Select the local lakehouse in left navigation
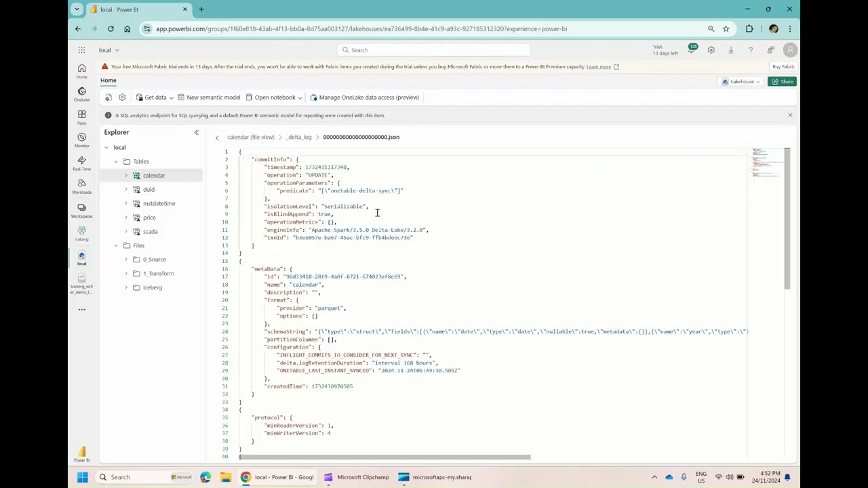 [x=81, y=258]
